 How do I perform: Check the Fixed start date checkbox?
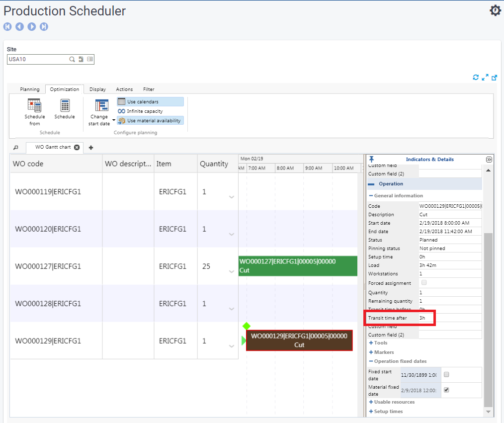pos(446,375)
